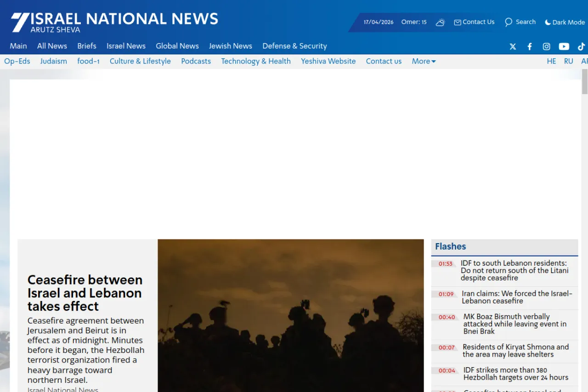Go to the Briefs section
The image size is (588, 392).
[87, 46]
